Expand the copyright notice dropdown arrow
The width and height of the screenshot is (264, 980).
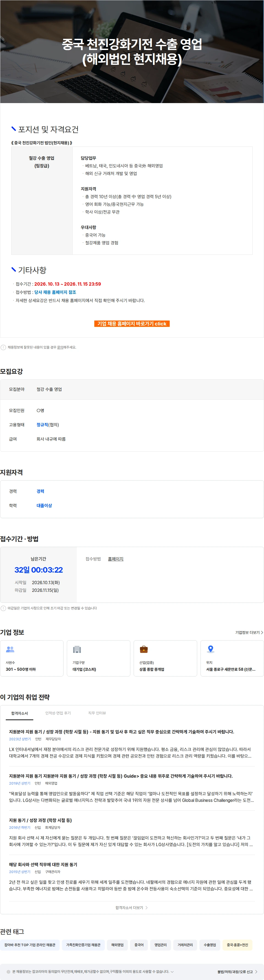[x=172, y=971]
